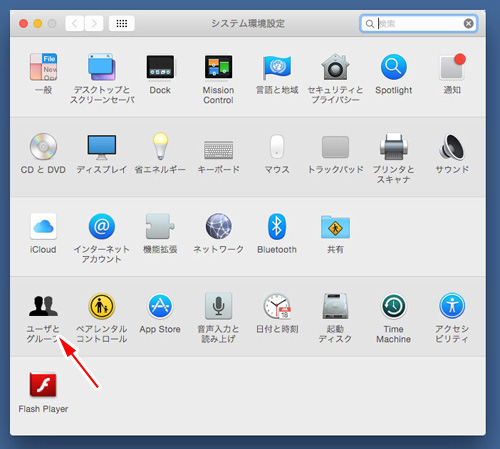
Task: Focus the 検索 search field
Action: (419, 23)
